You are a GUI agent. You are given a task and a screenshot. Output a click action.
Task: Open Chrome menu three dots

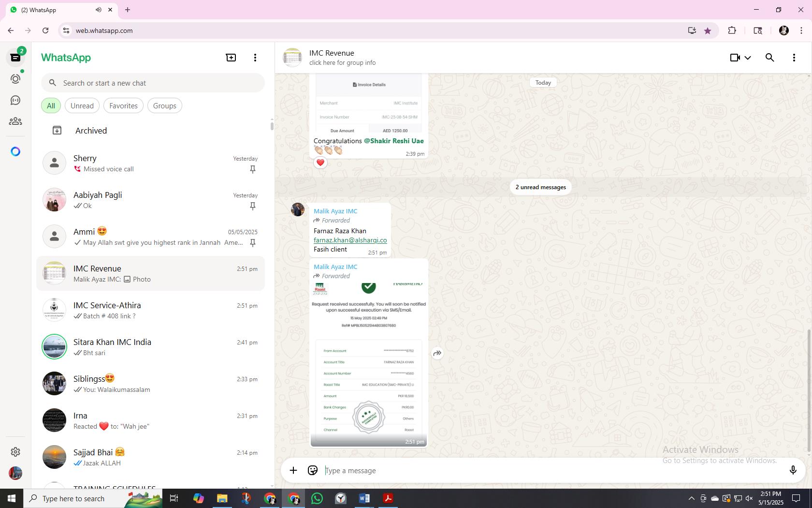[801, 30]
